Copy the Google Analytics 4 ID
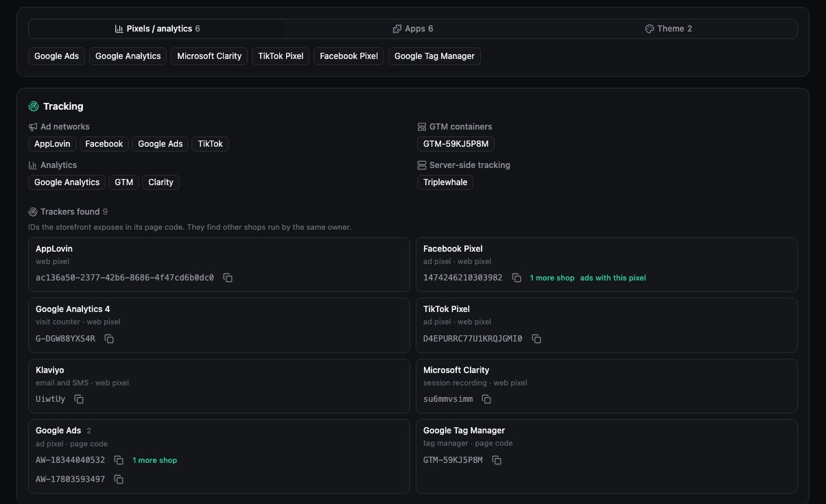 point(109,339)
